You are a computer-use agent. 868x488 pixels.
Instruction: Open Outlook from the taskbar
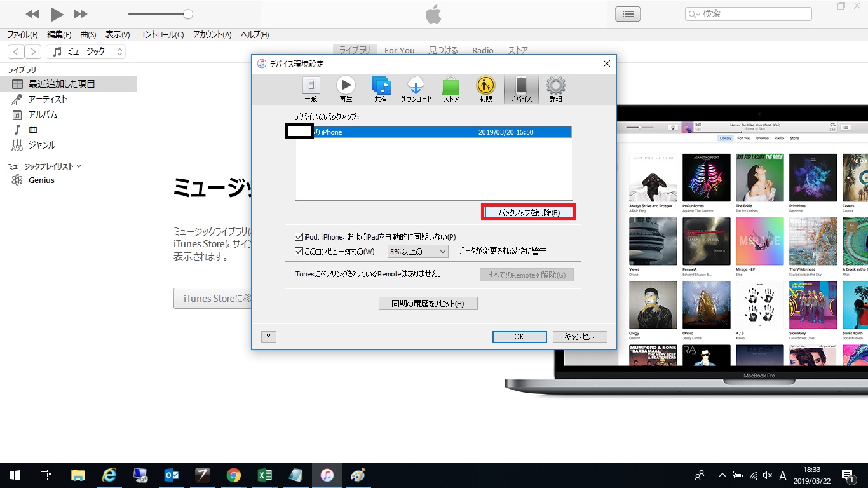(x=172, y=475)
